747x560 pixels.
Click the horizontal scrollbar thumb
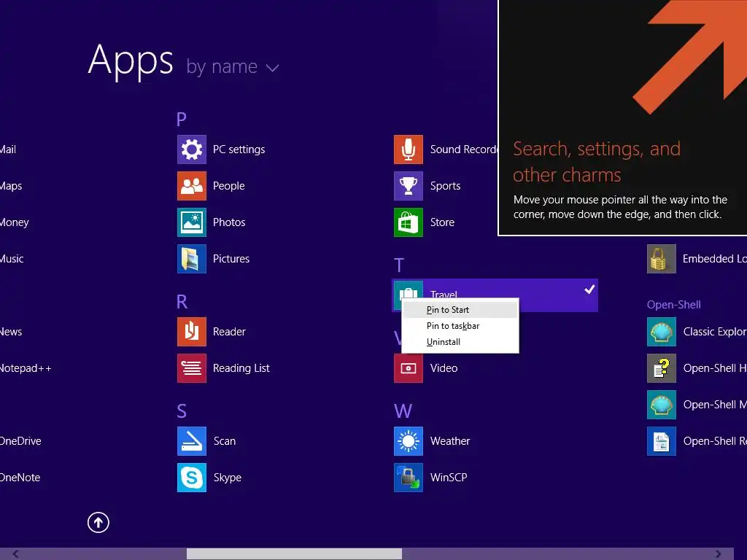(x=294, y=554)
